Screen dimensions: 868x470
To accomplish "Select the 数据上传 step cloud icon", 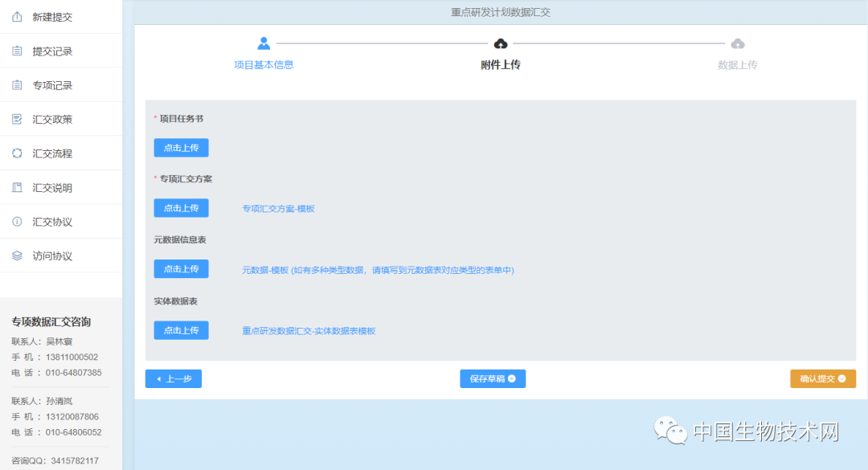I will [737, 43].
